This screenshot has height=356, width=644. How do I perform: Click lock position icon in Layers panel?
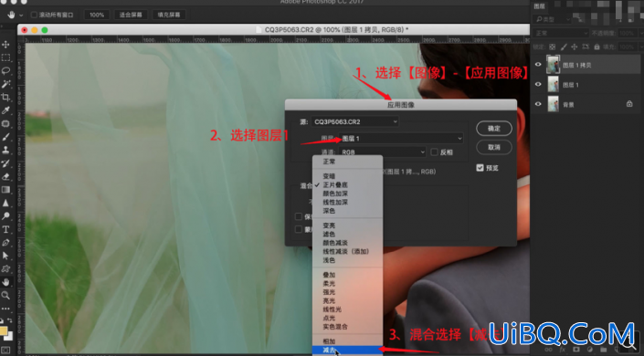575,47
